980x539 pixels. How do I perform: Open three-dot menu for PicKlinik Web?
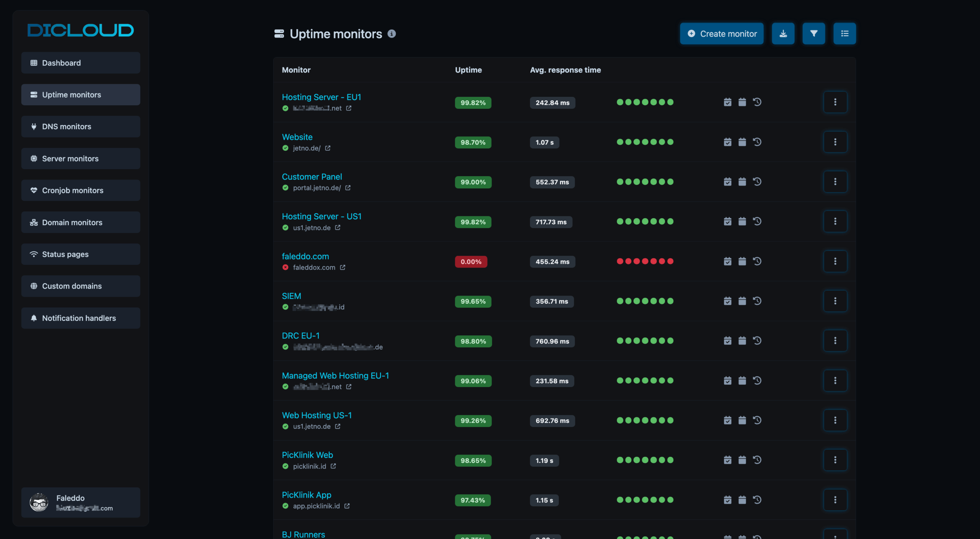click(835, 460)
